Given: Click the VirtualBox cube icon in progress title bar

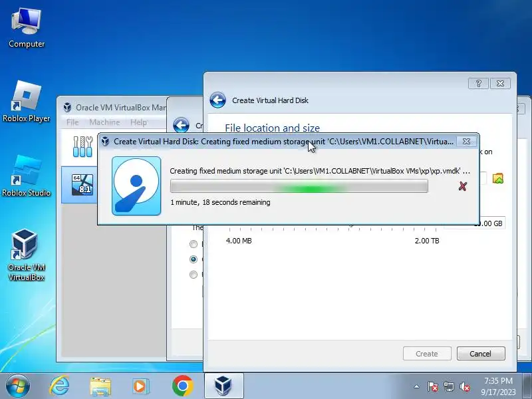Looking at the screenshot, I should (105, 142).
